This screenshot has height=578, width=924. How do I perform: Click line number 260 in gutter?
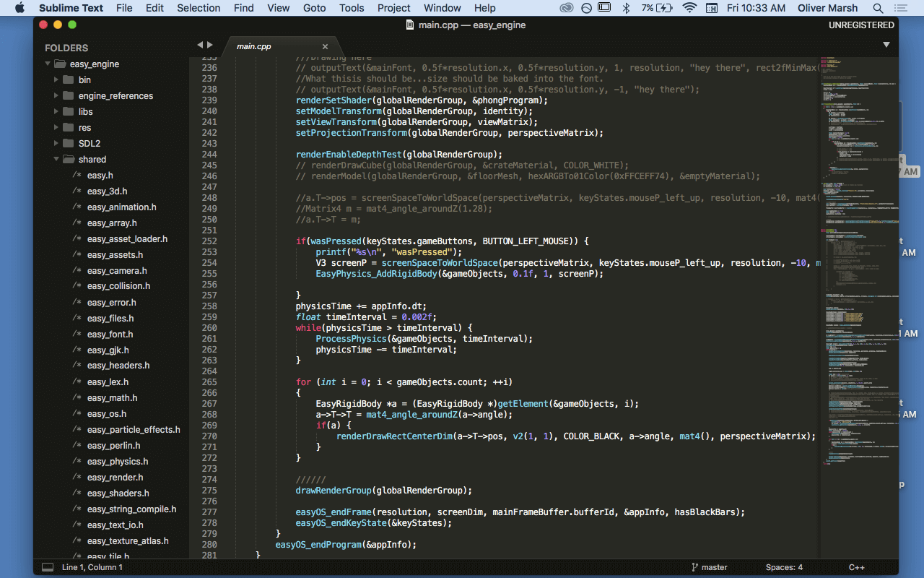click(x=209, y=327)
